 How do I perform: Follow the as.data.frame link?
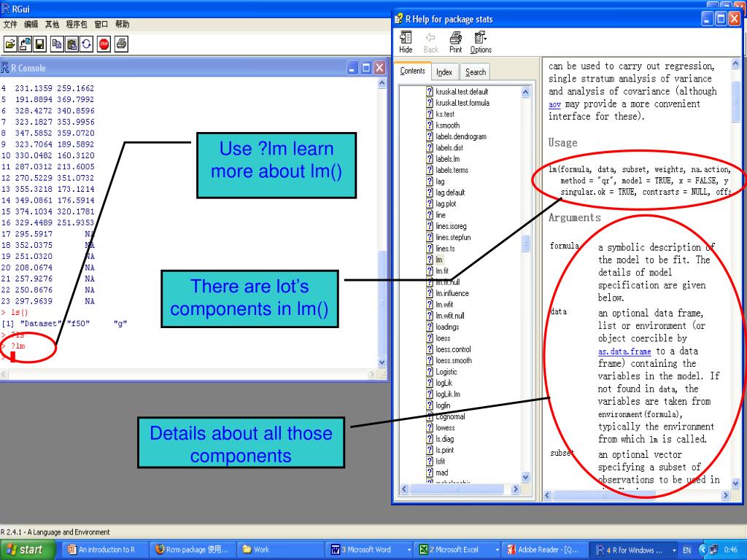point(624,351)
